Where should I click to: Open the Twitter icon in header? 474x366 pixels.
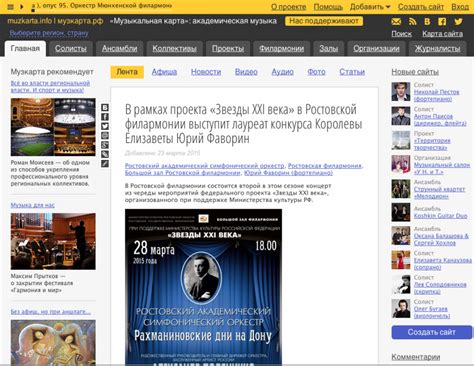point(458,22)
